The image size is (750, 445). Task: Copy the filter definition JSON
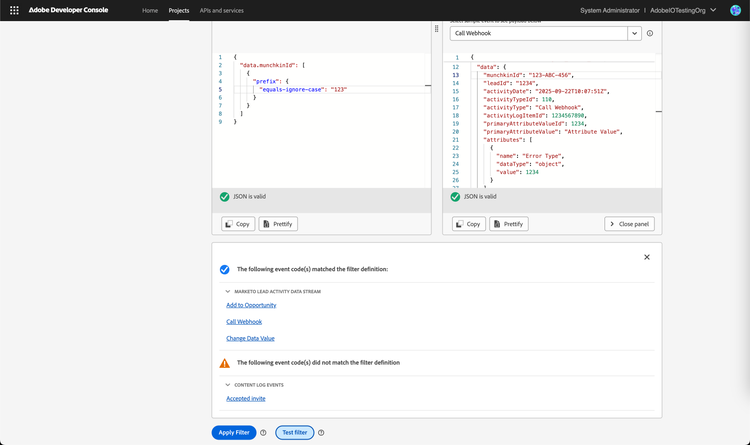[237, 224]
